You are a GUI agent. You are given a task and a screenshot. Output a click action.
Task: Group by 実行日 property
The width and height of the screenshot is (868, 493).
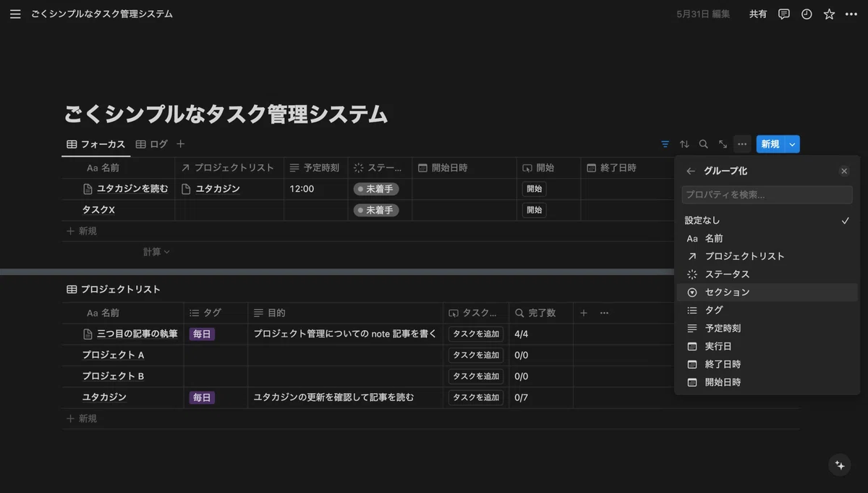point(767,346)
